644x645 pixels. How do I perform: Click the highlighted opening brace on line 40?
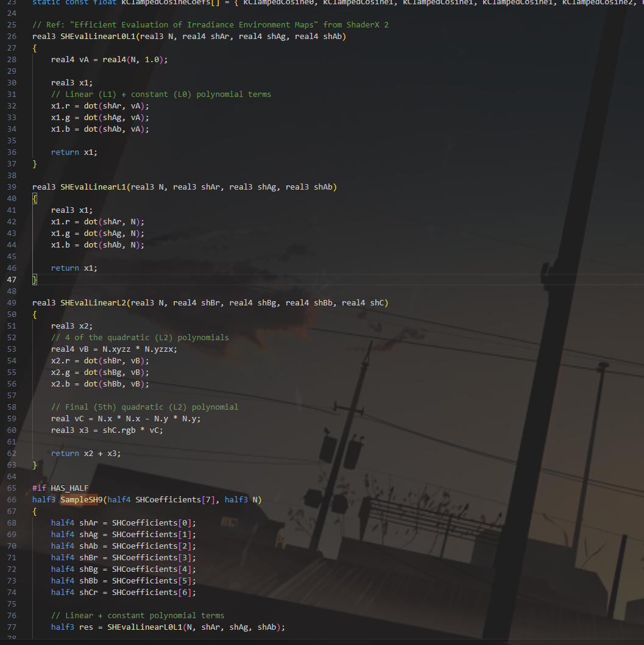point(35,199)
